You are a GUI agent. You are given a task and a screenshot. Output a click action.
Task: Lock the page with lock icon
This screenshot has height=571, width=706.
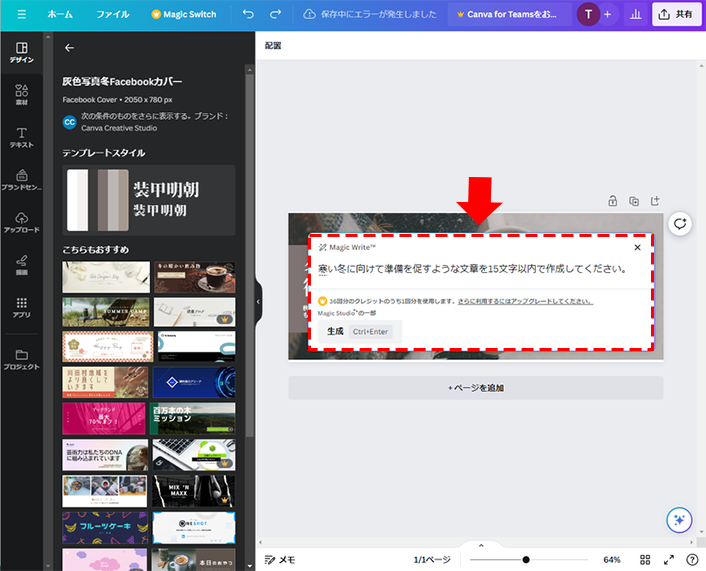[612, 201]
